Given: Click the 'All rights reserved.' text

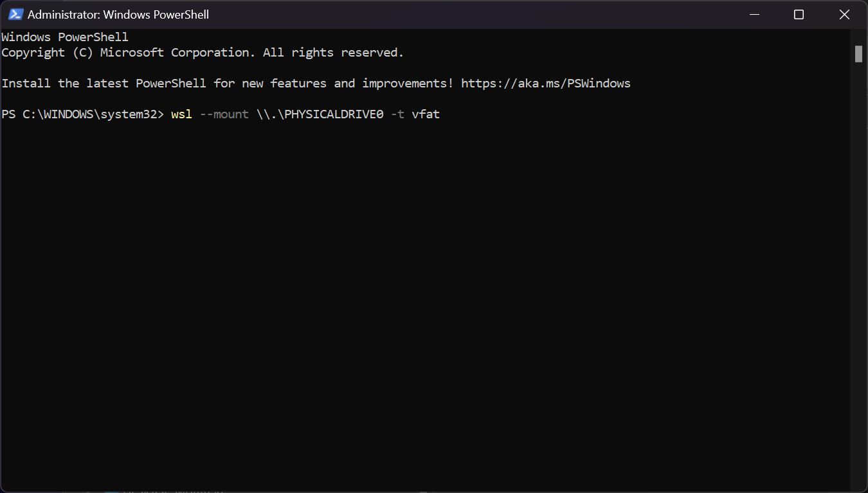Looking at the screenshot, I should click(x=333, y=53).
